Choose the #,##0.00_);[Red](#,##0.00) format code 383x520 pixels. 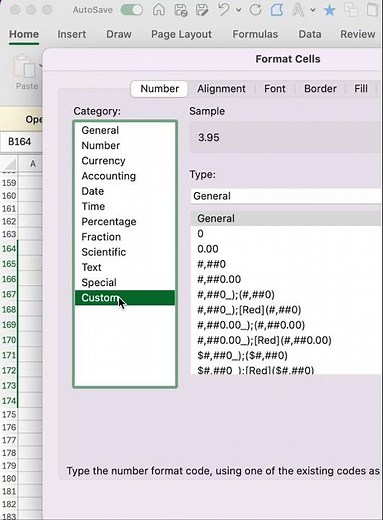click(286, 340)
